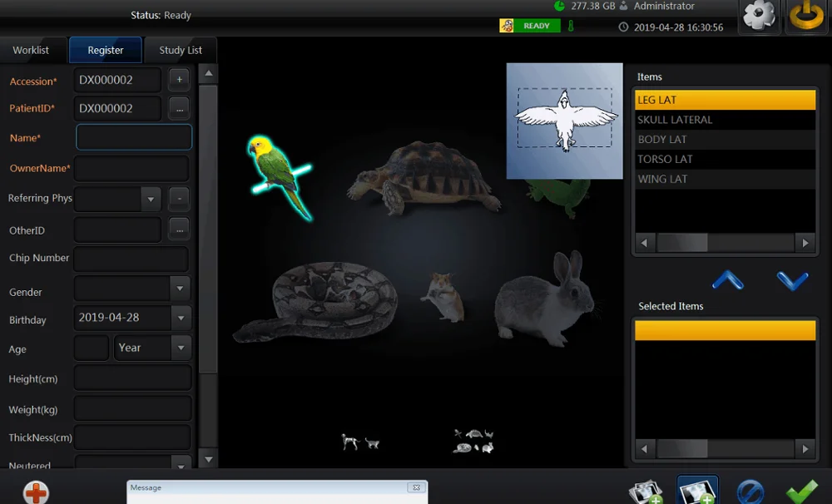This screenshot has width=832, height=504.
Task: Open settings with the gear icon
Action: coord(759,17)
